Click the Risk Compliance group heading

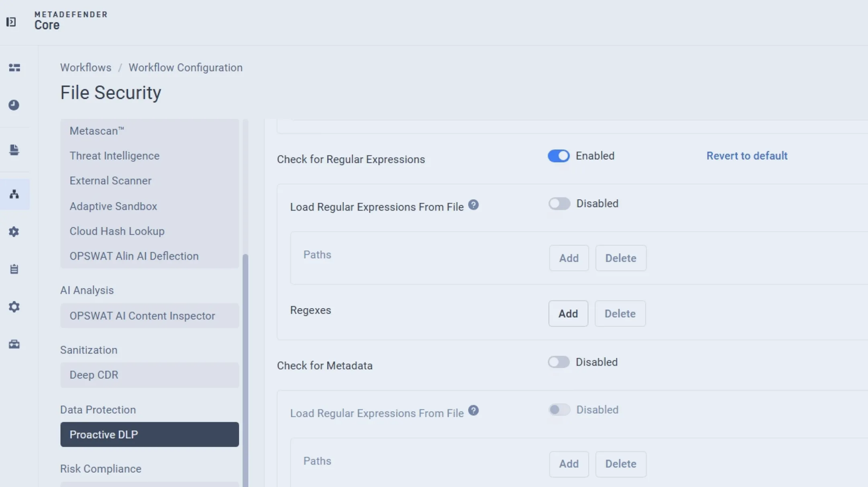(101, 469)
